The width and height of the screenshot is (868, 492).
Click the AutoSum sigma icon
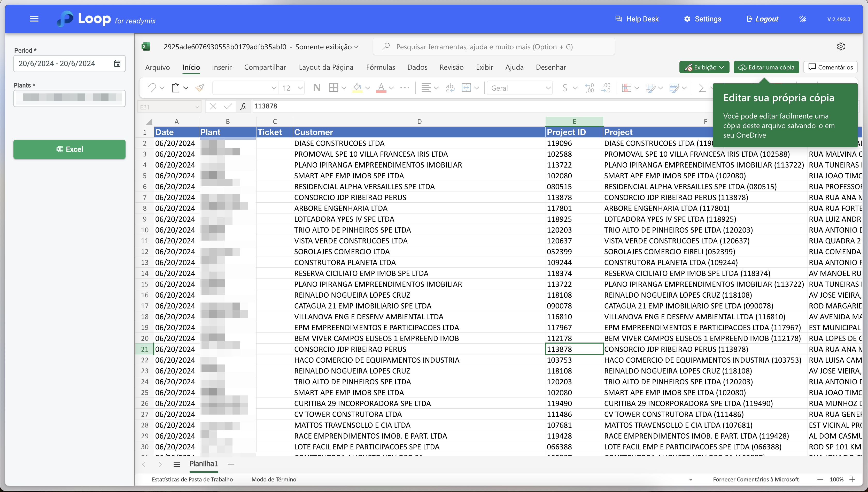pos(702,88)
